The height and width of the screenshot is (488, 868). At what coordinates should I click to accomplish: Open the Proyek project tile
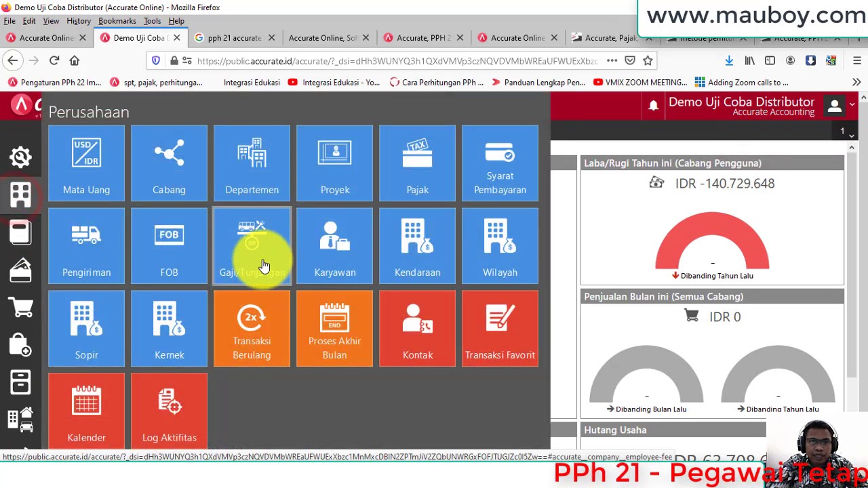(x=334, y=163)
